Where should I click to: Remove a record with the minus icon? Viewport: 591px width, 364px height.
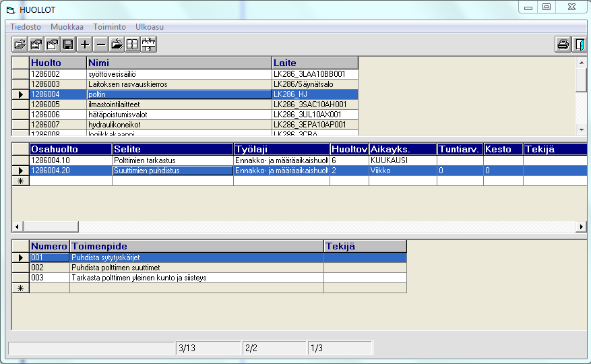pos(100,44)
